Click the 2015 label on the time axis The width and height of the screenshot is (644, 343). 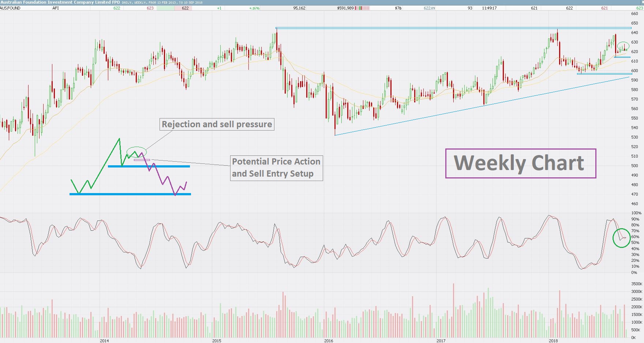(x=217, y=341)
